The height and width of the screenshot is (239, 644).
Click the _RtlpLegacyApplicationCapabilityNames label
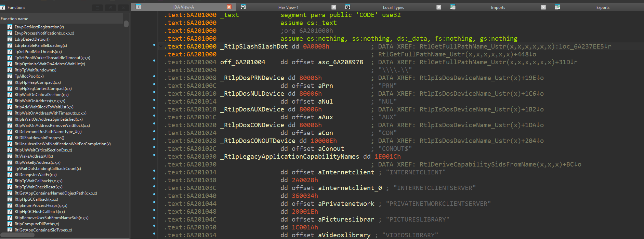pyautogui.click(x=290, y=157)
